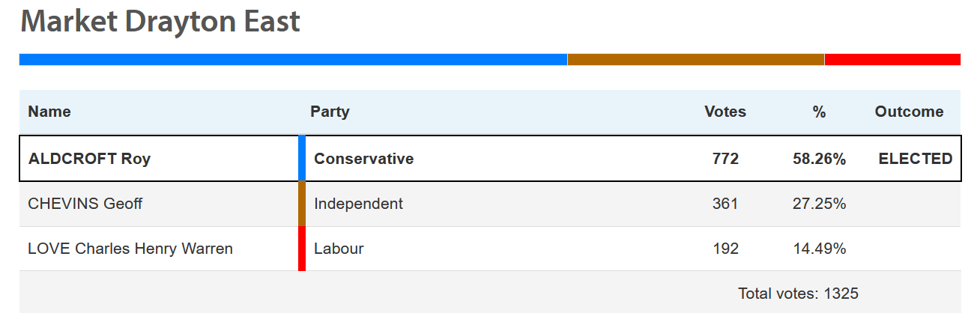Screen dimensions: 980x313
Task: Click the 27.25% percentage value
Action: tap(820, 204)
